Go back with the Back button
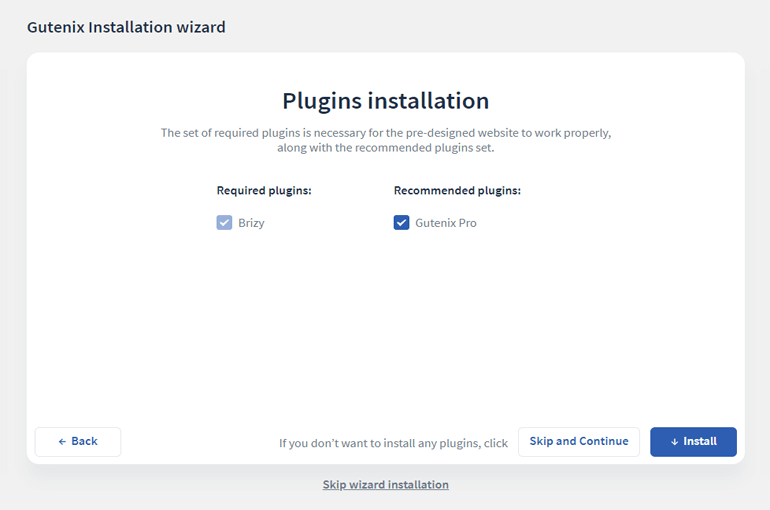 point(78,442)
